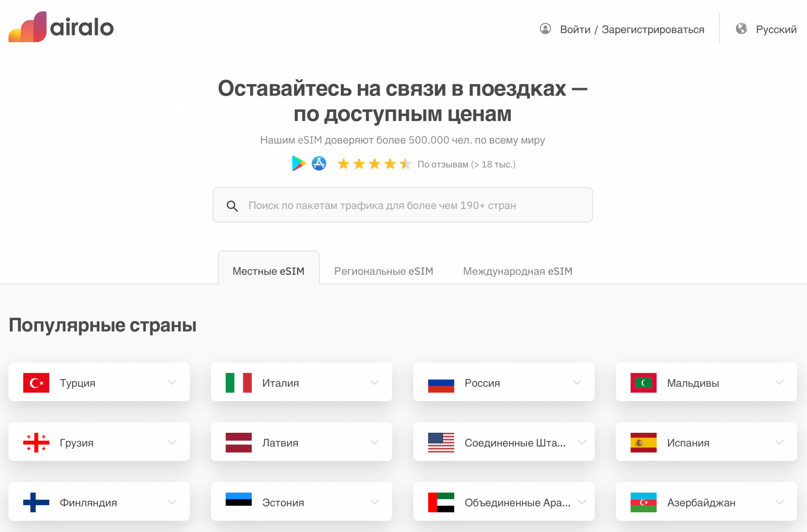Viewport: 807px width, 532px height.
Task: Click the United States flag icon
Action: tap(441, 443)
